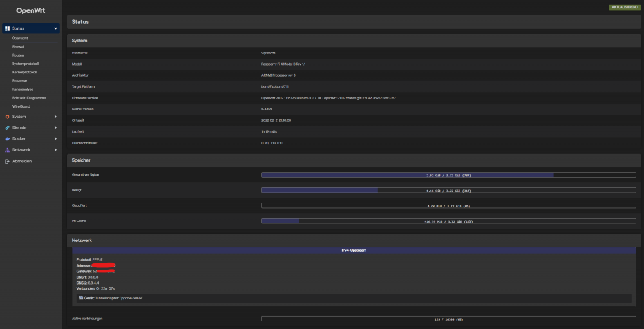Open the Echtzeit-Diagramme page
Viewport: 644px width, 329px height.
click(29, 98)
